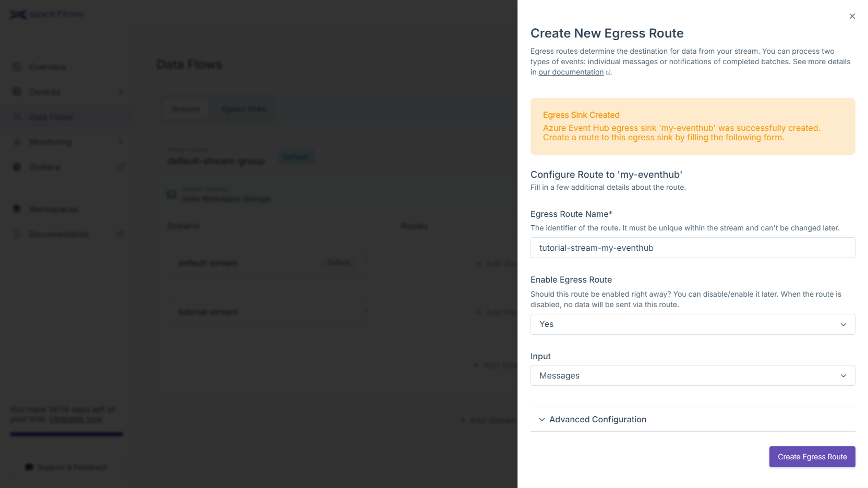Open the Enable Egress Route dropdown
Screen dimensions: 868x488
tap(693, 324)
